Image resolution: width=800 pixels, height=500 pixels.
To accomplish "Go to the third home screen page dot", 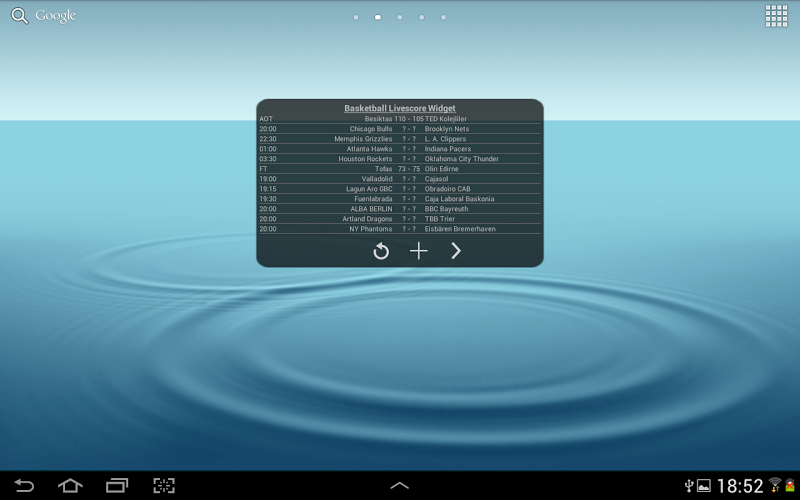I will (x=399, y=17).
